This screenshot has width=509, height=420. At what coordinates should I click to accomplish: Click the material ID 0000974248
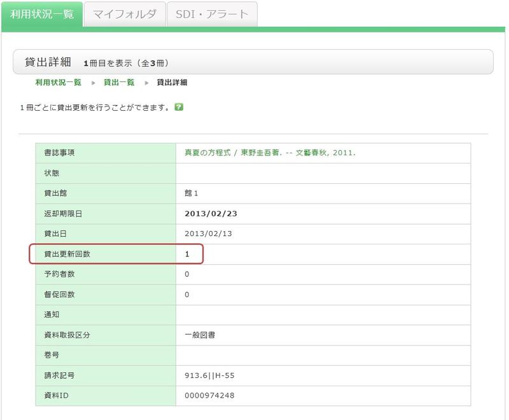(x=209, y=395)
